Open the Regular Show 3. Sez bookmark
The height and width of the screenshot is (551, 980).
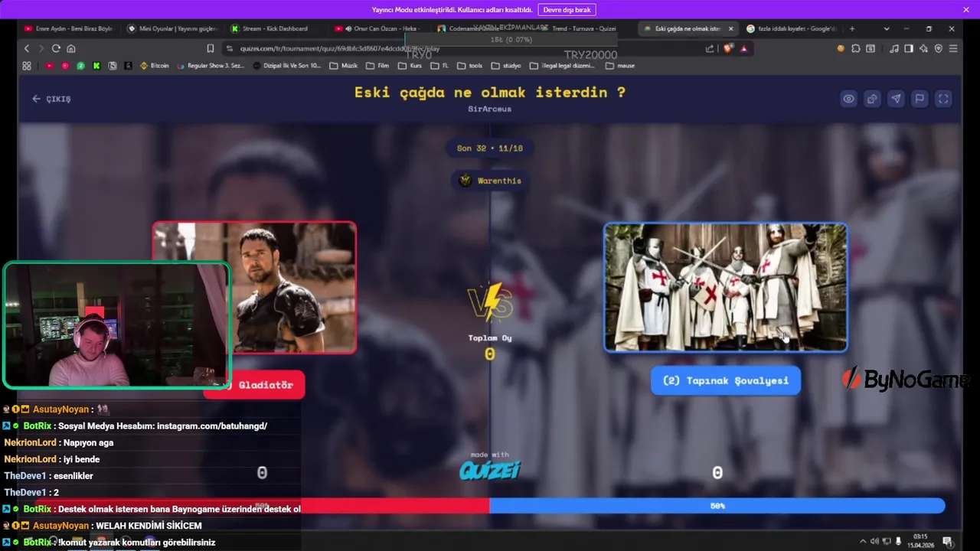click(x=211, y=66)
